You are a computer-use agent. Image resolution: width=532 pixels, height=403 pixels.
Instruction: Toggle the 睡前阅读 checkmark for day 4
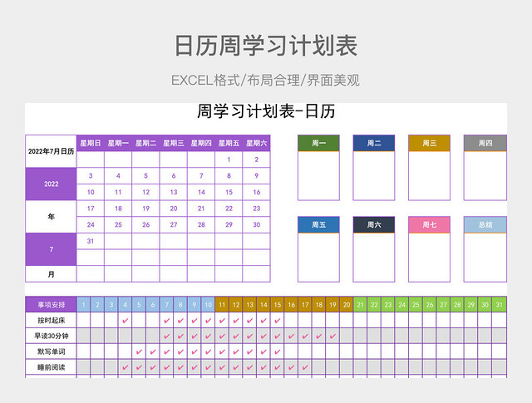(125, 367)
